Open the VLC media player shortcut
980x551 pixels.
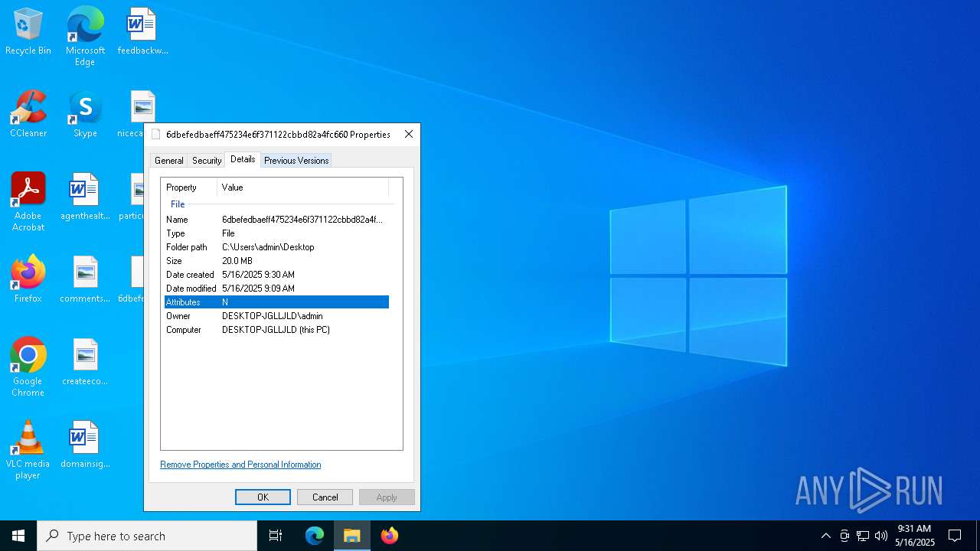28,450
